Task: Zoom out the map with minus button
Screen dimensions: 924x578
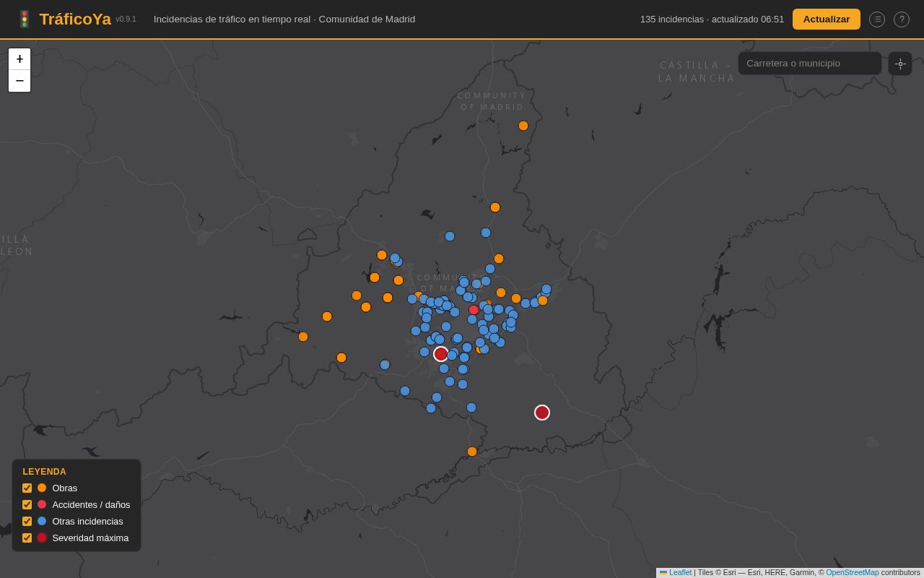Action: [19, 81]
